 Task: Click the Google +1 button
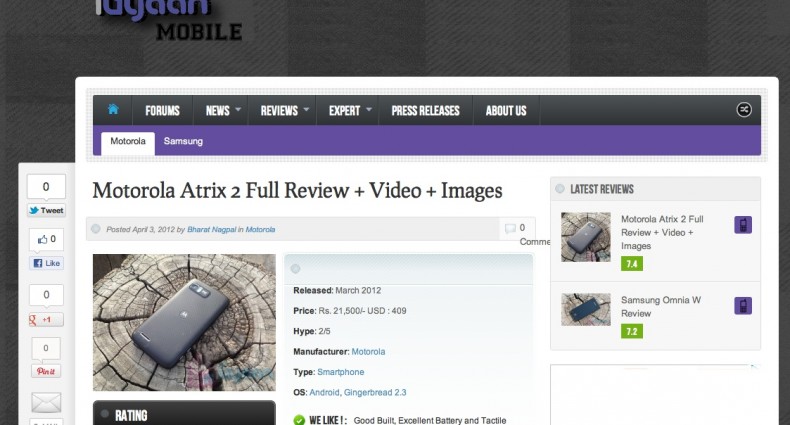pyautogui.click(x=46, y=320)
